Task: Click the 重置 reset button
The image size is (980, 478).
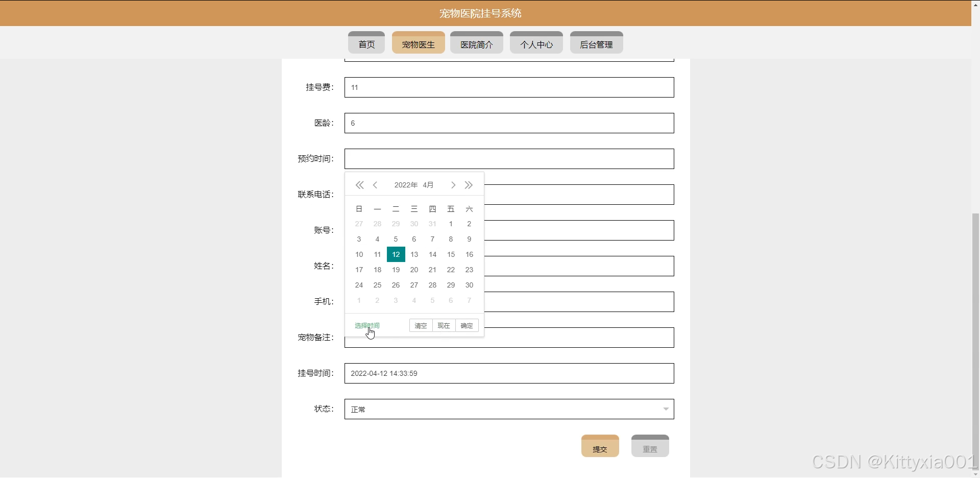Action: pos(650,447)
